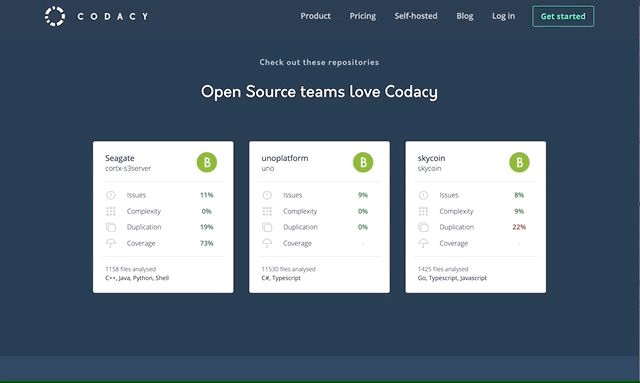Screen dimensions: 640x383
Task: Click the 0% Duplication value in unoplatform card
Action: point(363,227)
